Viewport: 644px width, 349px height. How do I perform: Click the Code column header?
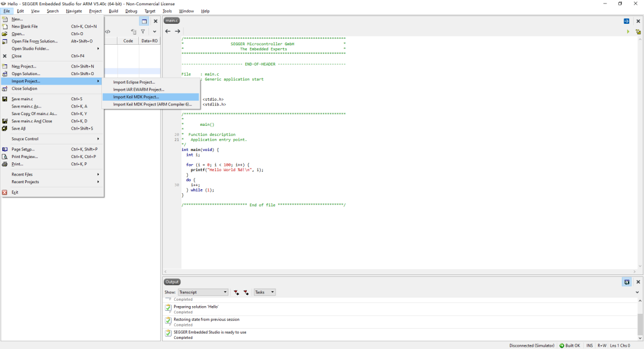coord(128,41)
